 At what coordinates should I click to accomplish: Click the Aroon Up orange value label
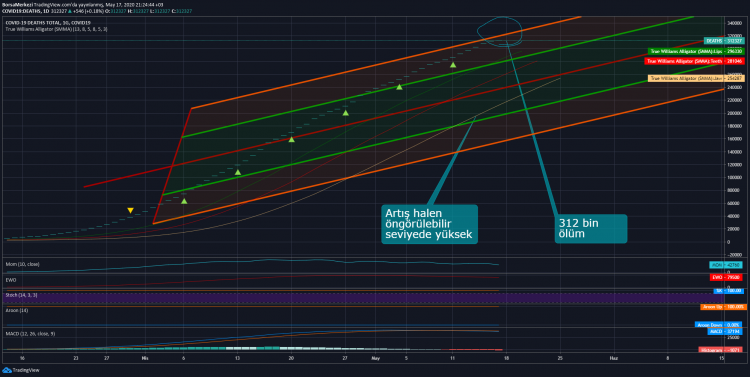click(722, 307)
